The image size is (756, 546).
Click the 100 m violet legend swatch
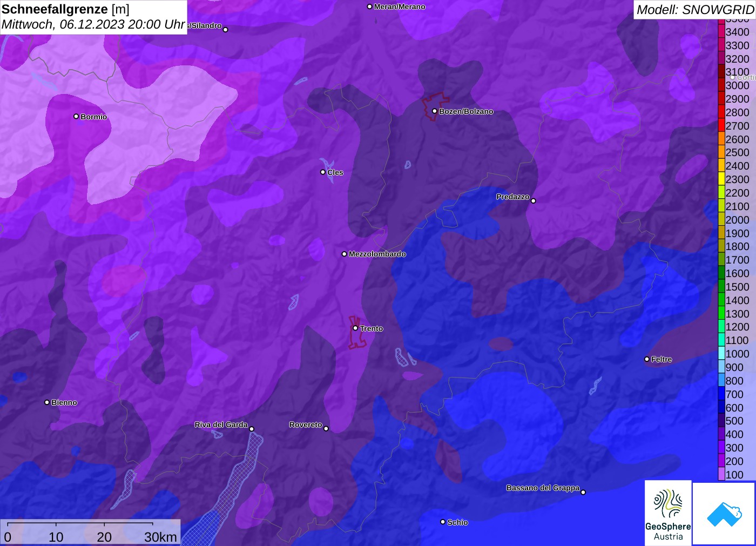coord(721,474)
